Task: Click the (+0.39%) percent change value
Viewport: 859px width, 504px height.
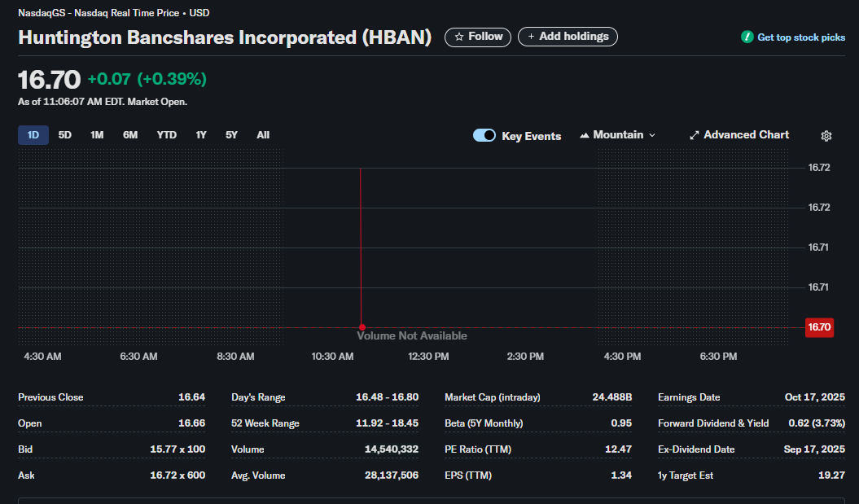Action: [x=172, y=79]
